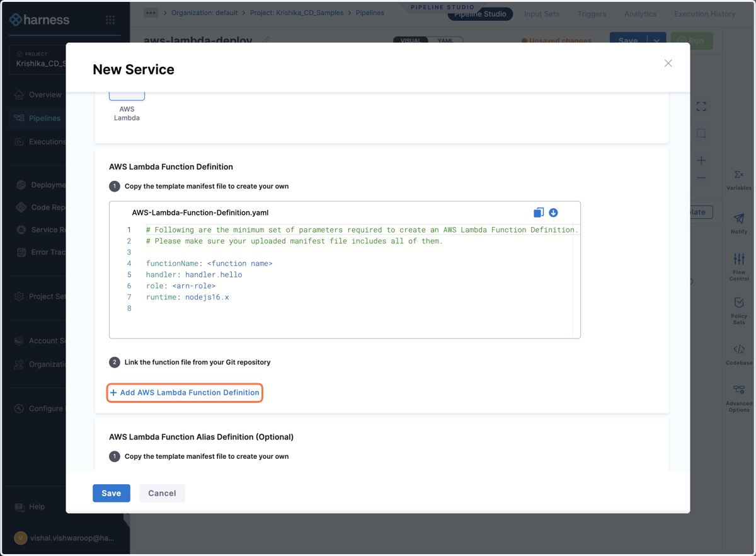Open Account Settings in sidebar
This screenshot has height=556, width=756.
pyautogui.click(x=39, y=341)
